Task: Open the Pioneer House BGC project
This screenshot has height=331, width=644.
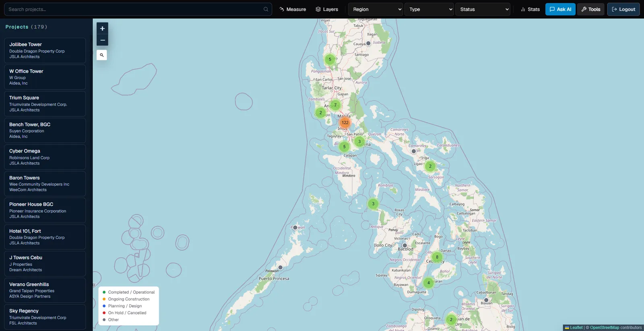Action: point(45,210)
